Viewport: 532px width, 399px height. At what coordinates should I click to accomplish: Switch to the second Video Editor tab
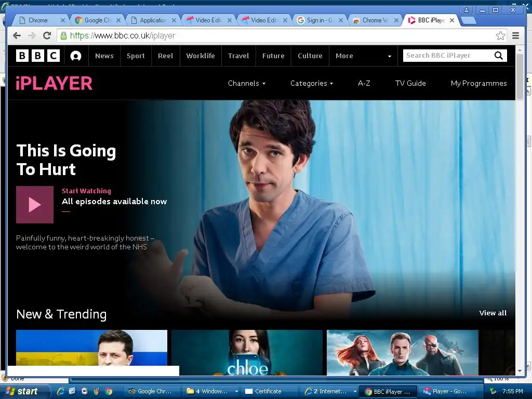coord(263,20)
